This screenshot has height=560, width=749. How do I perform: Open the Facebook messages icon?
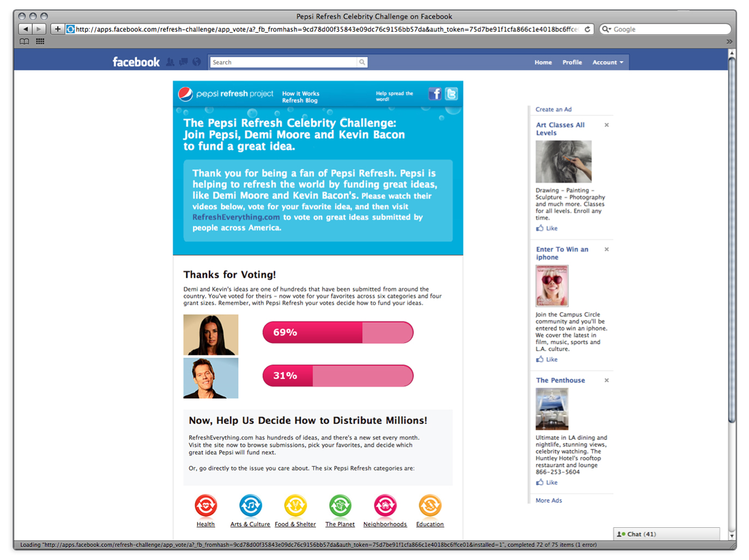point(183,62)
